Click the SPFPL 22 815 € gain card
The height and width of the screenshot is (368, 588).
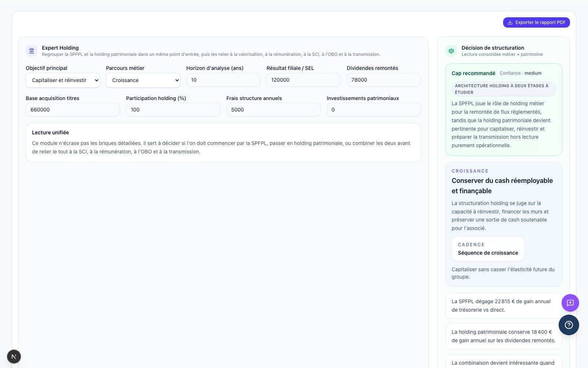tap(503, 305)
